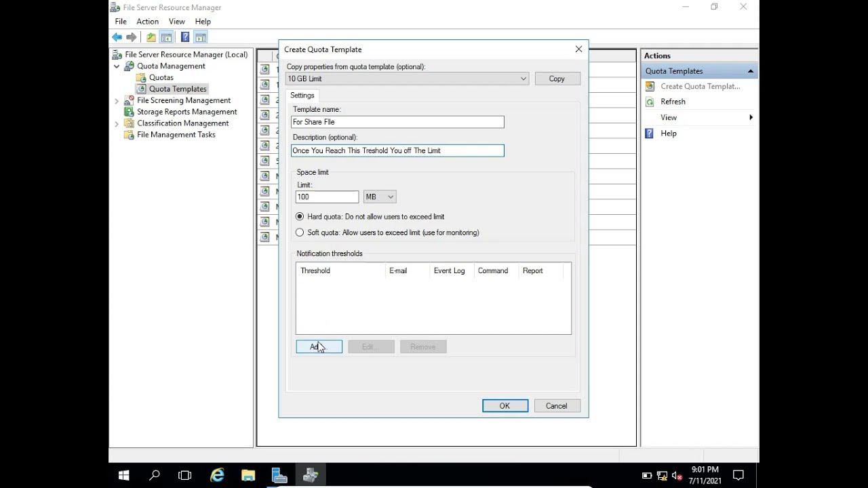This screenshot has width=868, height=488.
Task: Click the muted volume tray icon
Action: (x=677, y=475)
